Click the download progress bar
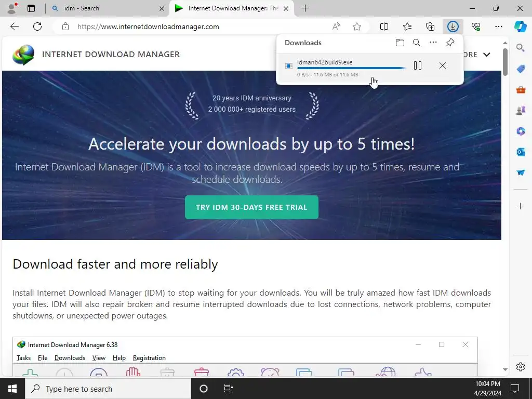532x399 pixels. pyautogui.click(x=351, y=68)
